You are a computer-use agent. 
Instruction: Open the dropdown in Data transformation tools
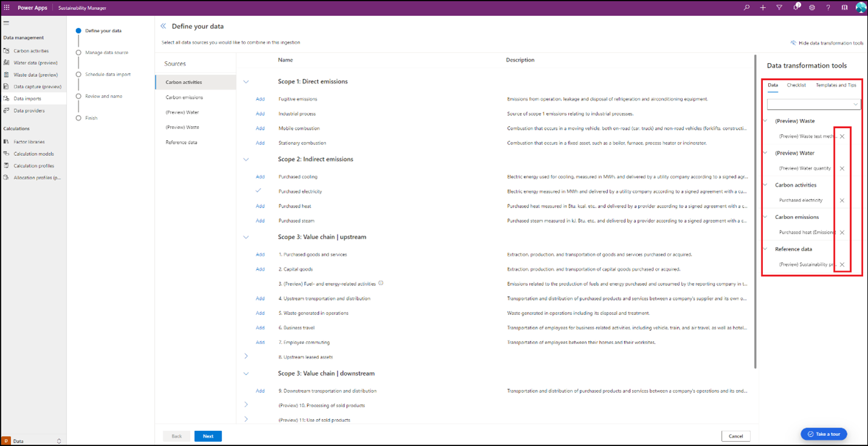pos(814,104)
